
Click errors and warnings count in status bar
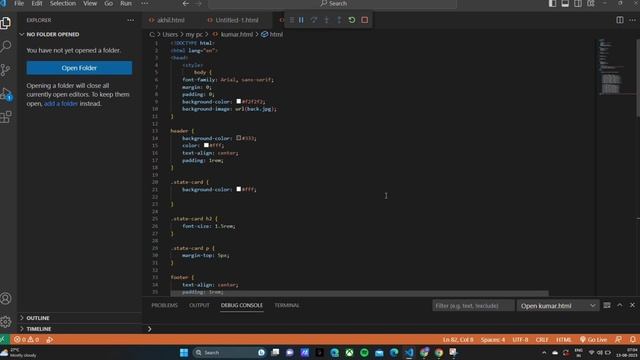(x=27, y=340)
